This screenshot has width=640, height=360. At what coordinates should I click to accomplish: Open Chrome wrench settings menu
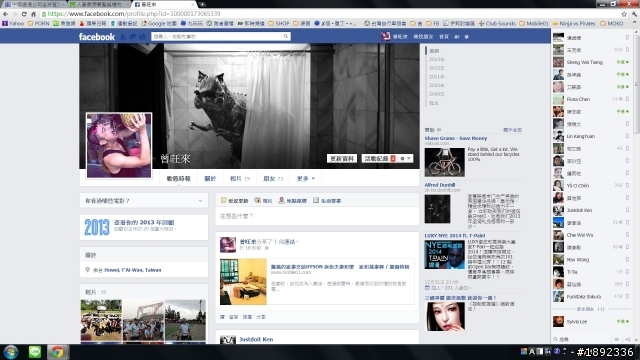coord(634,14)
